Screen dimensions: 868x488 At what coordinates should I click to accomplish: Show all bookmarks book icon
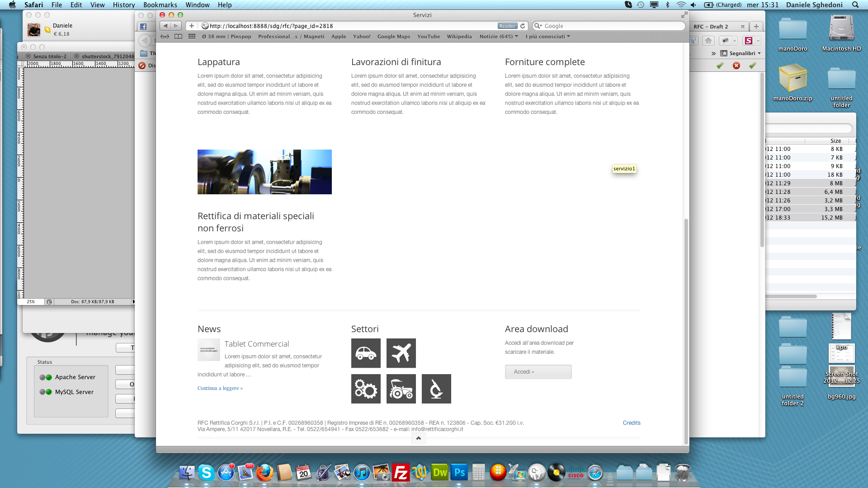pyautogui.click(x=179, y=37)
